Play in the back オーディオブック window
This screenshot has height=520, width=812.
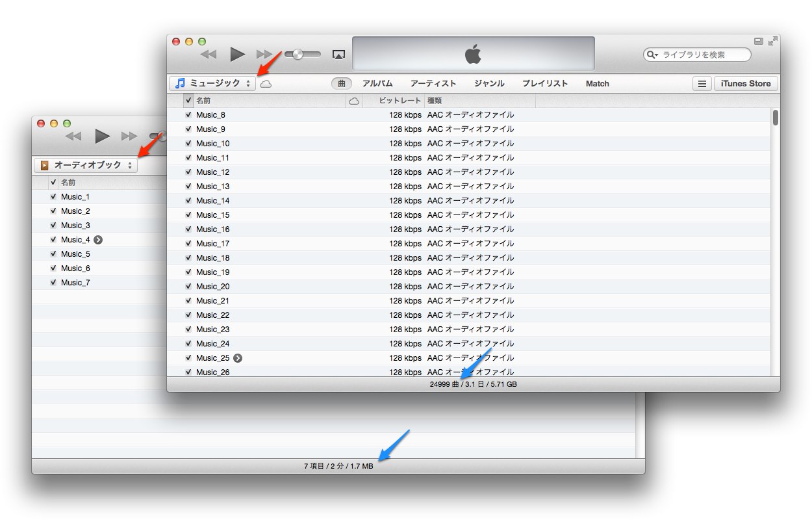point(102,136)
